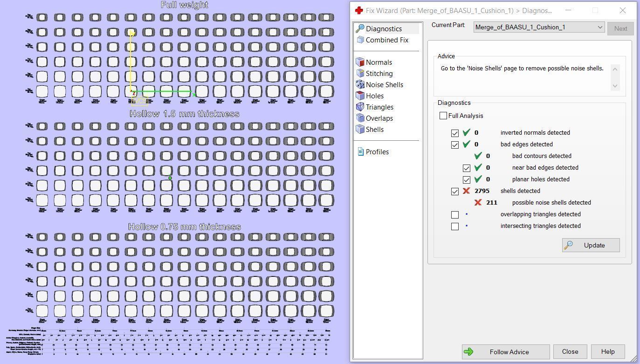
Task: Click green checkmark beside bad contours
Action: pyautogui.click(x=478, y=156)
